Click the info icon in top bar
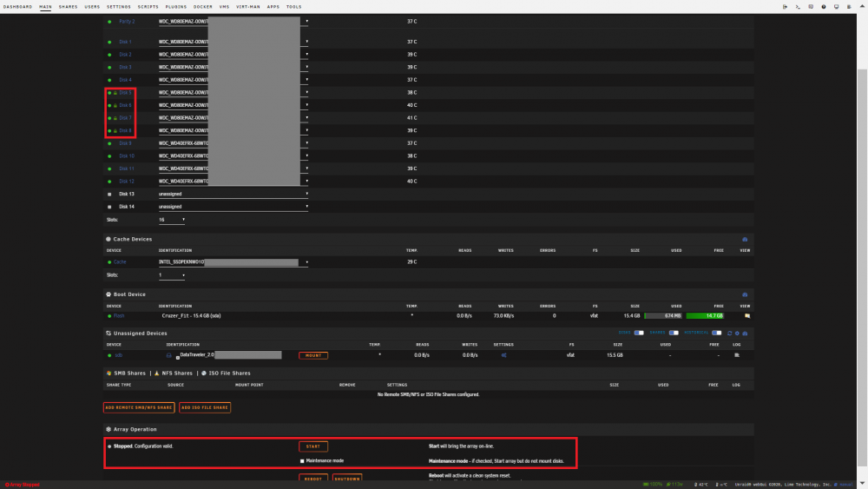Viewport: 868px width, 489px height. pos(823,7)
